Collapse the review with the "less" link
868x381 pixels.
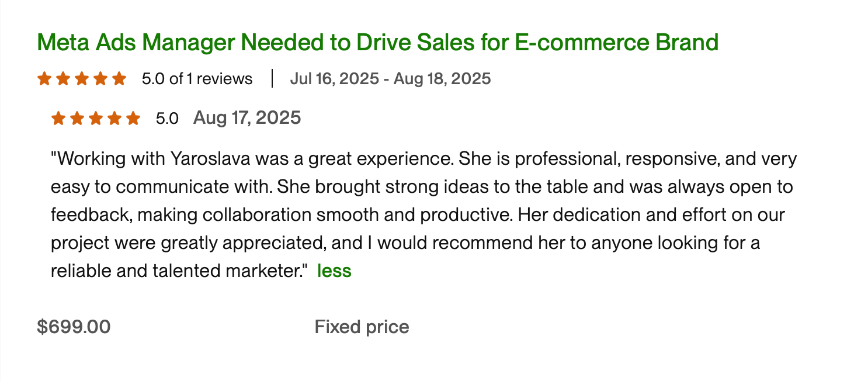pyautogui.click(x=334, y=271)
